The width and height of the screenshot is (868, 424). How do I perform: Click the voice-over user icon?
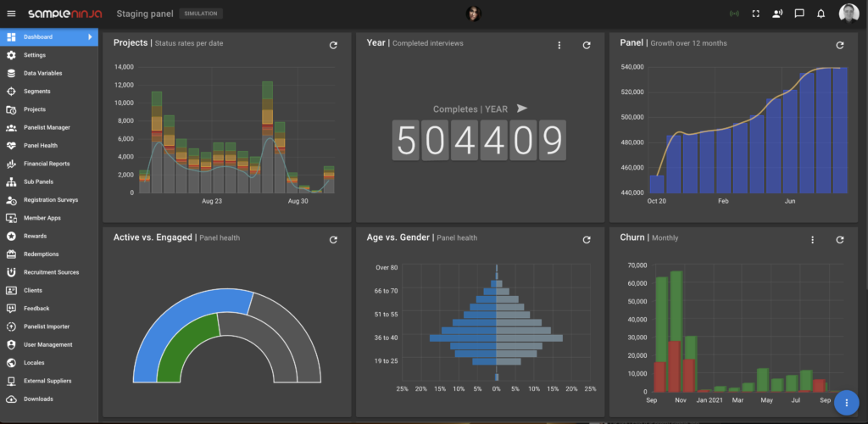(777, 14)
